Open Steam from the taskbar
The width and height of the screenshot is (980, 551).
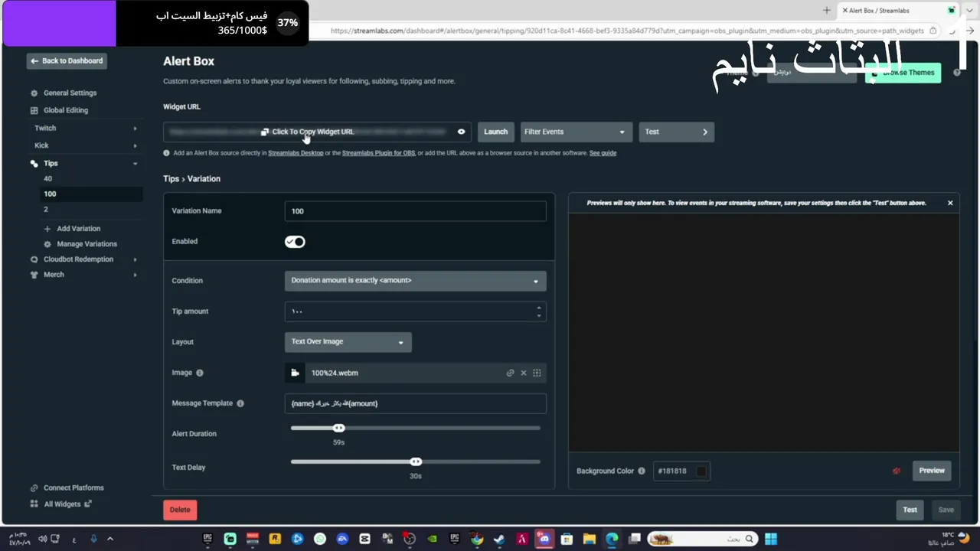499,539
